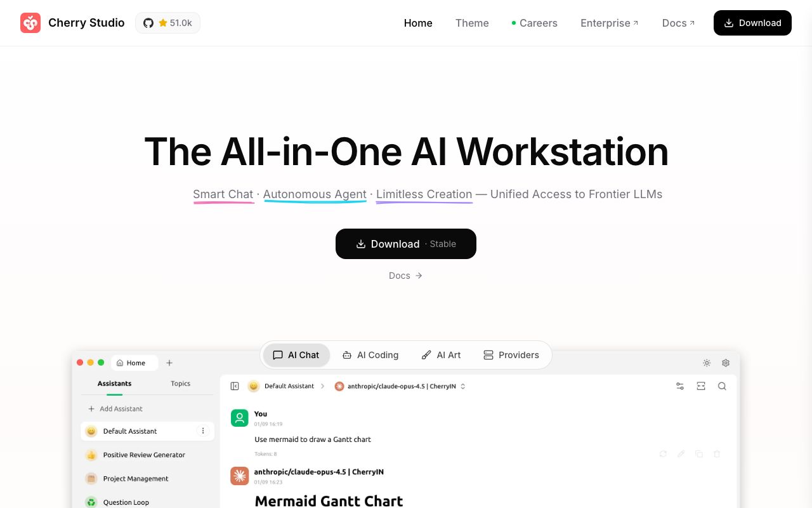The image size is (812, 508).
Task: Open the Theme nav item
Action: (x=472, y=23)
